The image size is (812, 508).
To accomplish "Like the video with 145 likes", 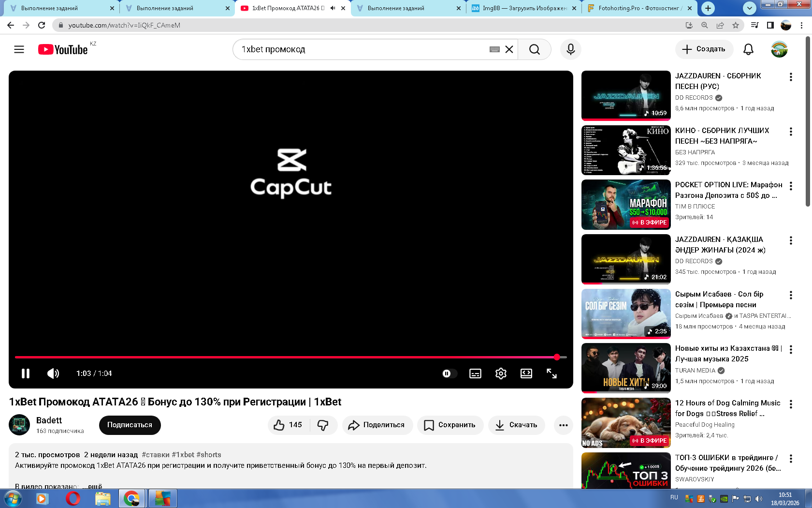I will click(288, 425).
